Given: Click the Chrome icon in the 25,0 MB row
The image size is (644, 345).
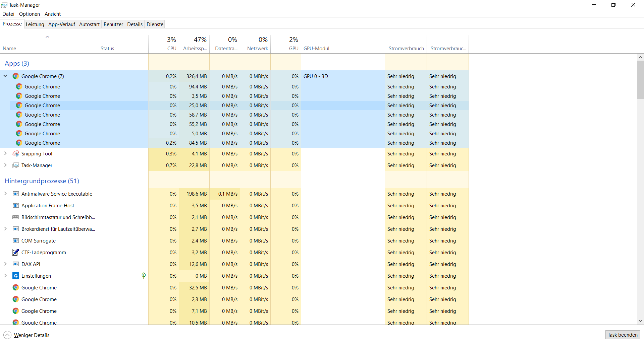Looking at the screenshot, I should [x=19, y=105].
